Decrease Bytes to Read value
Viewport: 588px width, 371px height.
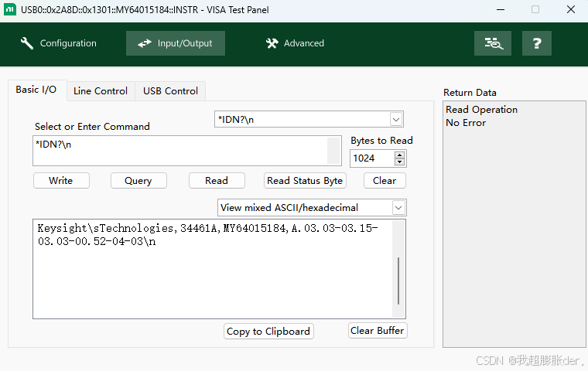[x=400, y=162]
